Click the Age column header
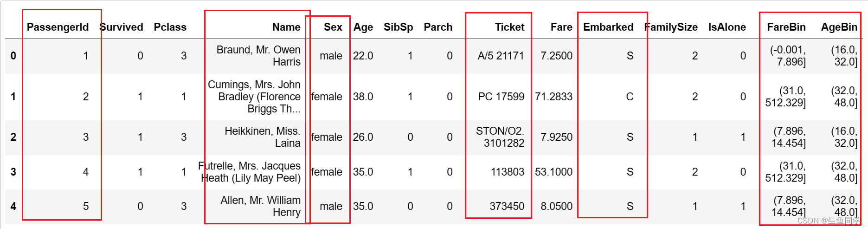 (363, 27)
